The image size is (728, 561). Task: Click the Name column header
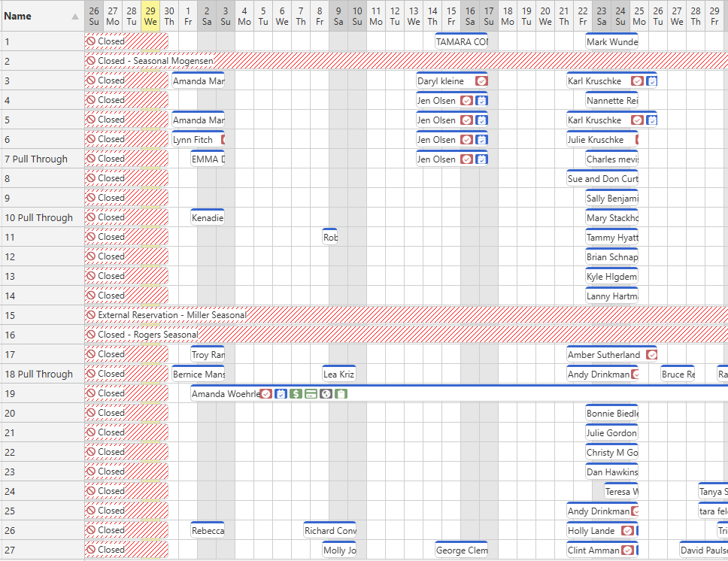point(42,16)
